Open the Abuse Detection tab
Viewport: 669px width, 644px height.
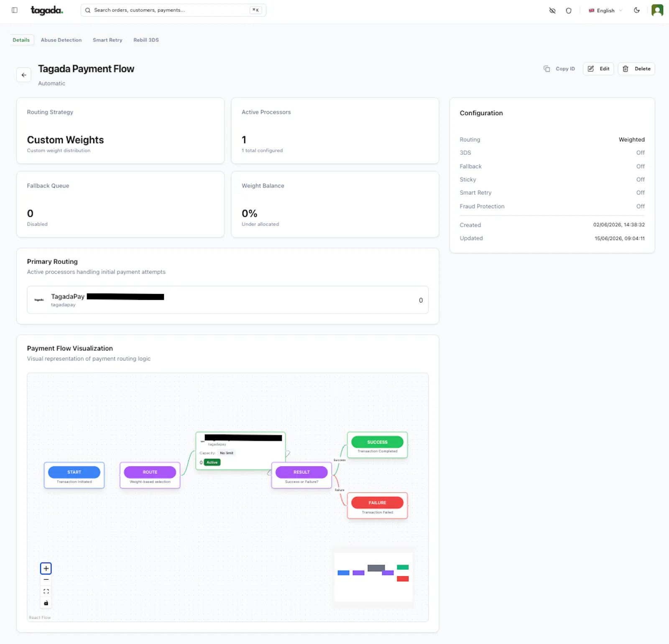pos(61,40)
